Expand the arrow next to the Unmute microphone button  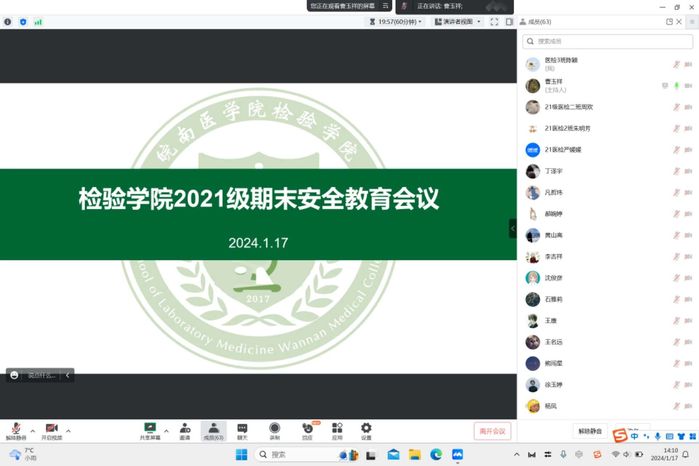coord(33,429)
